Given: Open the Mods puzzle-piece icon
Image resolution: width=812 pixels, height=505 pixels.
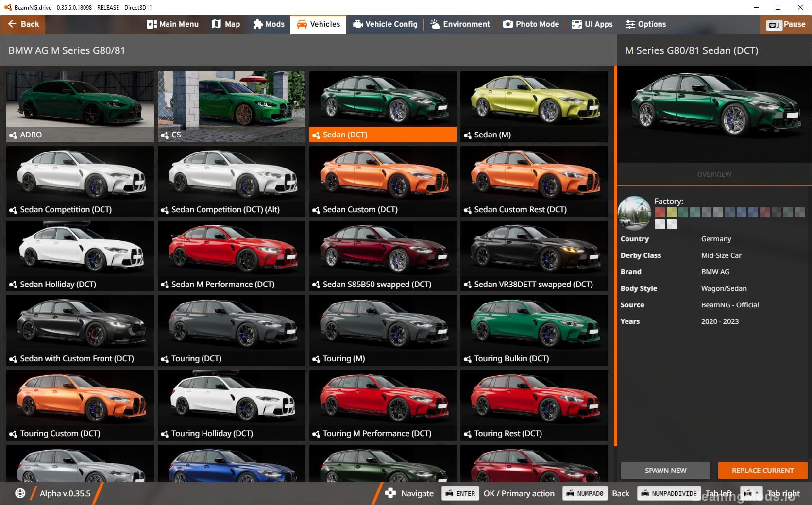Looking at the screenshot, I should pyautogui.click(x=258, y=24).
